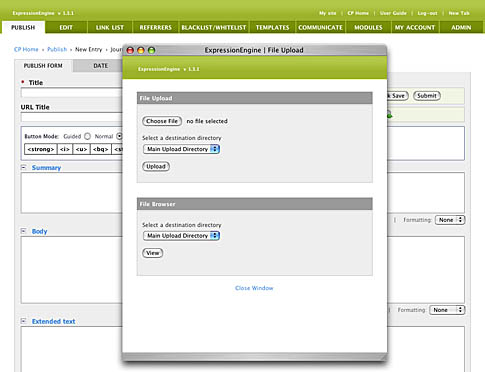Switch to the DATE sub-tab
Screen dimensions: 485x372
[x=100, y=66]
